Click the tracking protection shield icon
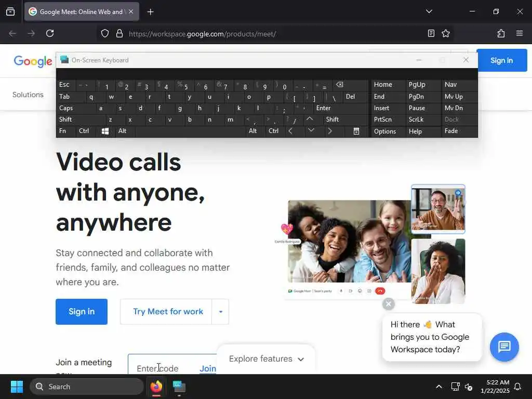 105,33
